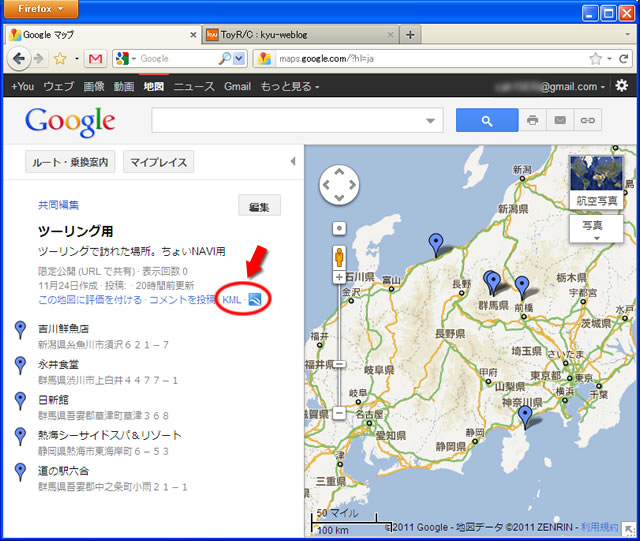
Task: Click the ルート・乗換案内 button
Action: click(70, 162)
